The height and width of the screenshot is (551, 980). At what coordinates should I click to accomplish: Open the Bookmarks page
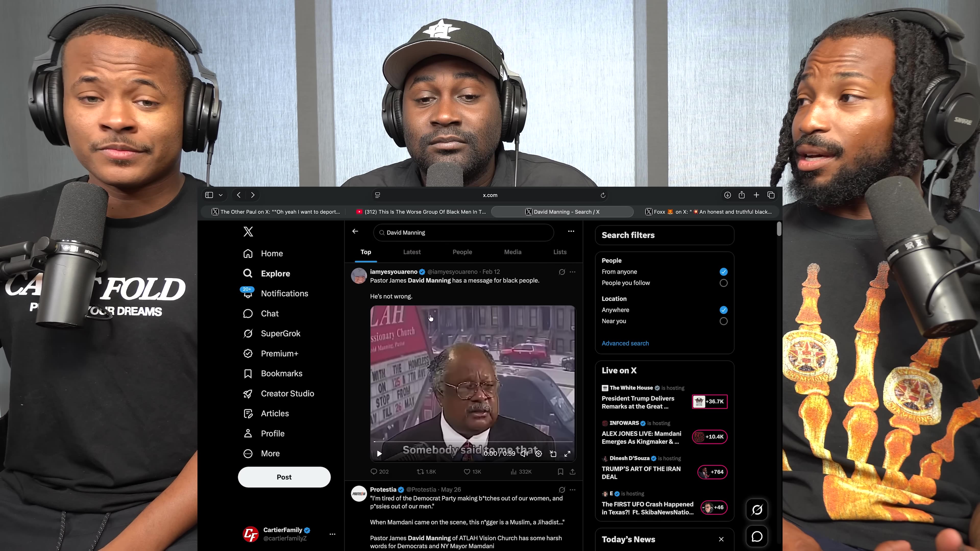(x=272, y=373)
